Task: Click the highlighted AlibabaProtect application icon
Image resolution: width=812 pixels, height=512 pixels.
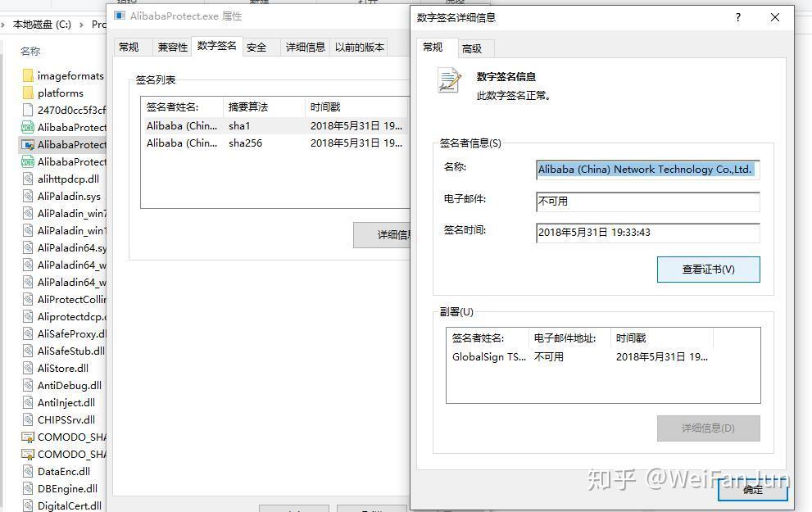Action: tap(28, 144)
